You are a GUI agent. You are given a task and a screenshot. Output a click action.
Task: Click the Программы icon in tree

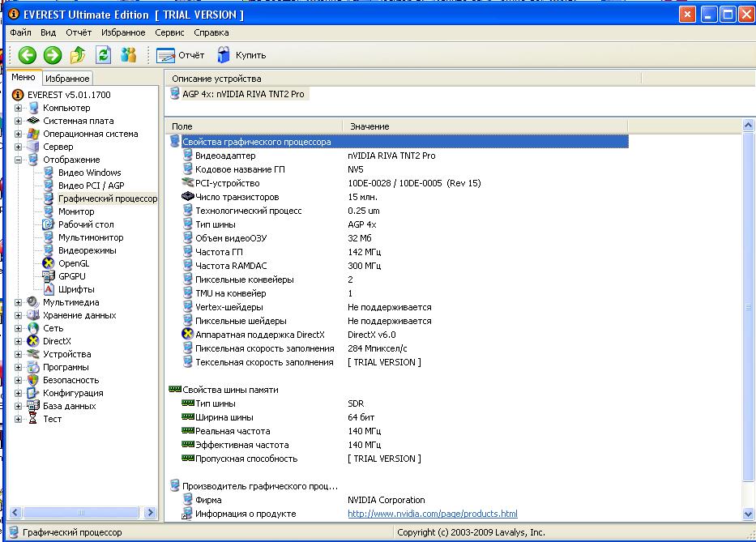[x=32, y=367]
